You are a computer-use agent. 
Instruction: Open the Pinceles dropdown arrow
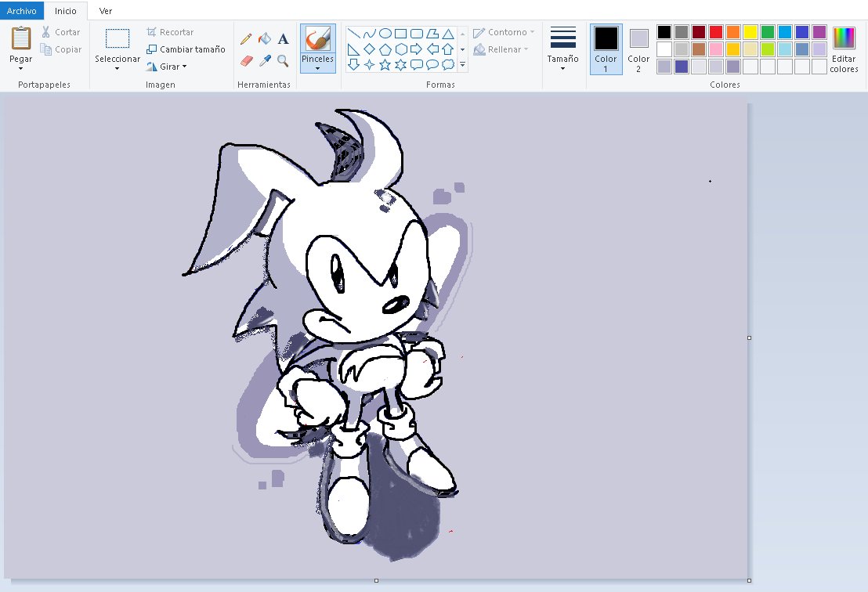(x=318, y=69)
